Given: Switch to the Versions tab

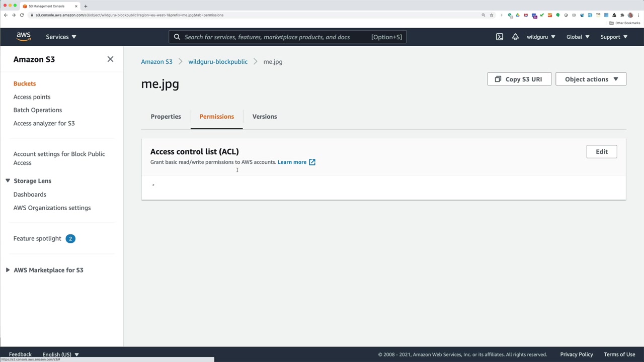Looking at the screenshot, I should click(x=265, y=117).
